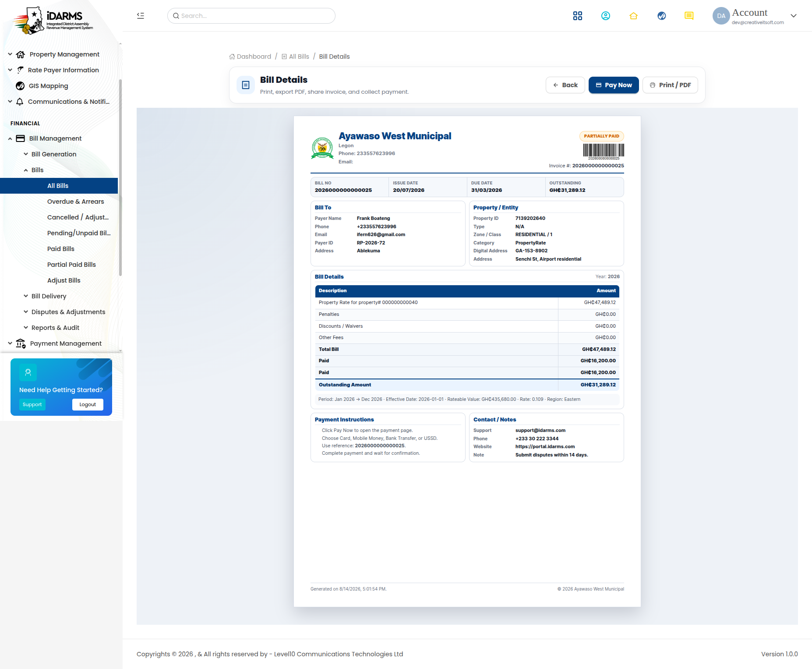Click the Bill Details document icon

(x=246, y=85)
